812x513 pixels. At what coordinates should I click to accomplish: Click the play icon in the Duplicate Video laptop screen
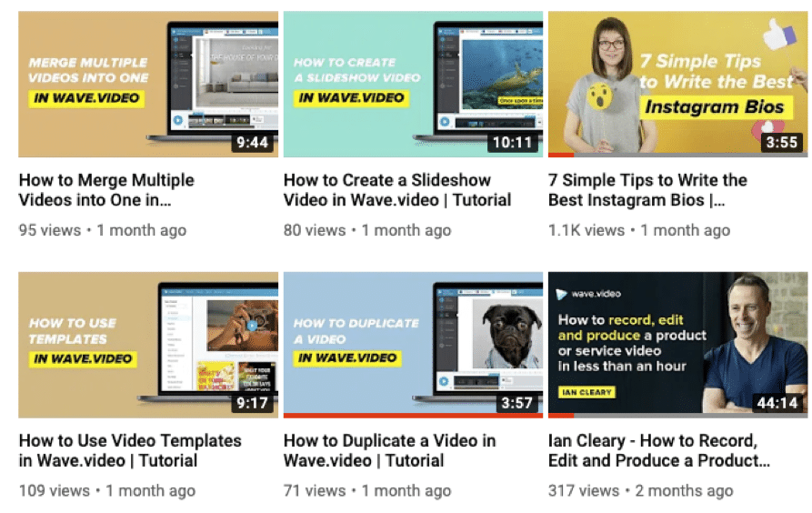(x=444, y=381)
